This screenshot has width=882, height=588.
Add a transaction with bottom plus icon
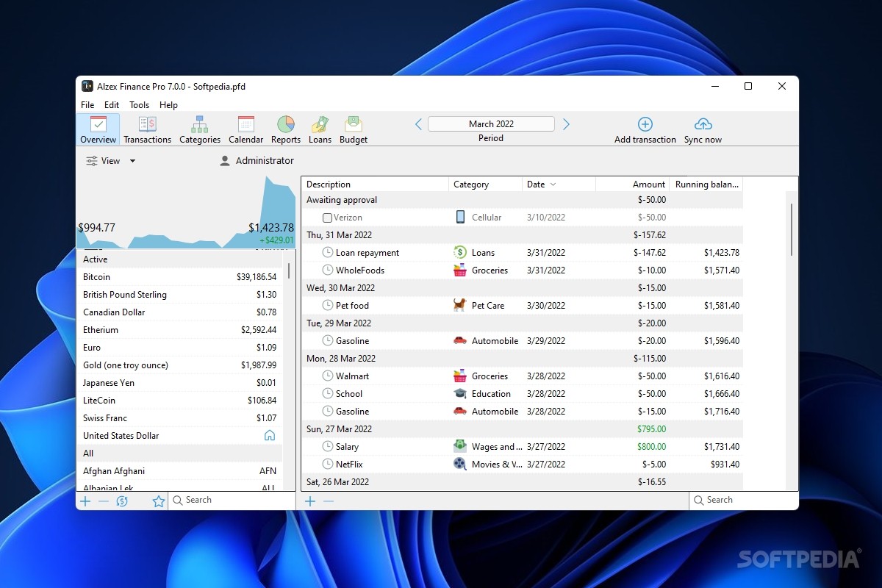[x=310, y=501]
